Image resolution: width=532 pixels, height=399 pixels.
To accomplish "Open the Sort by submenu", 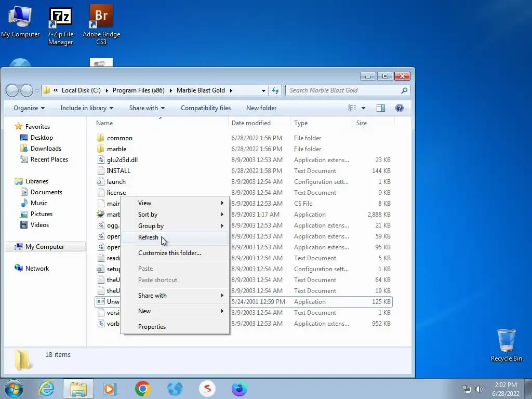I will pos(175,215).
